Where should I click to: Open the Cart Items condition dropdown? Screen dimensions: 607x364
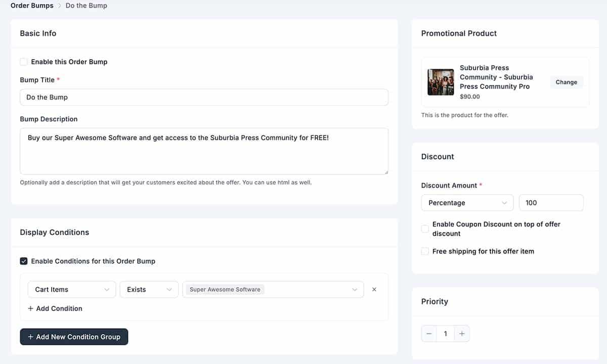point(72,290)
